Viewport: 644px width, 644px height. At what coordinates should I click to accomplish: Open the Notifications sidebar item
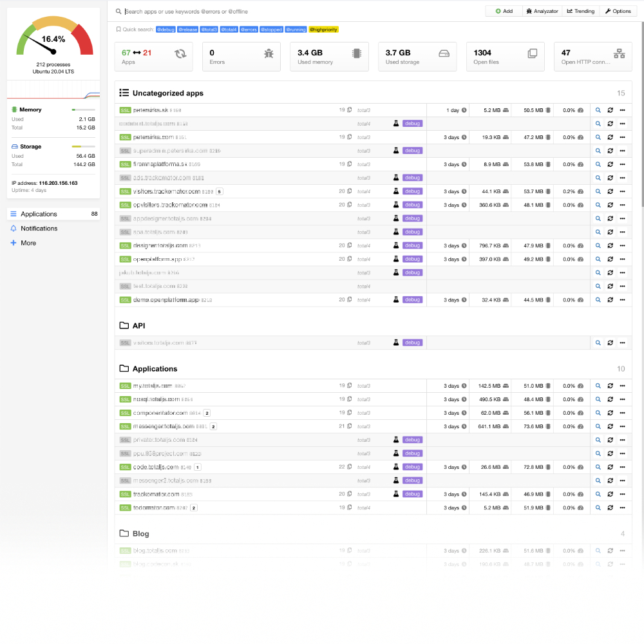click(39, 229)
